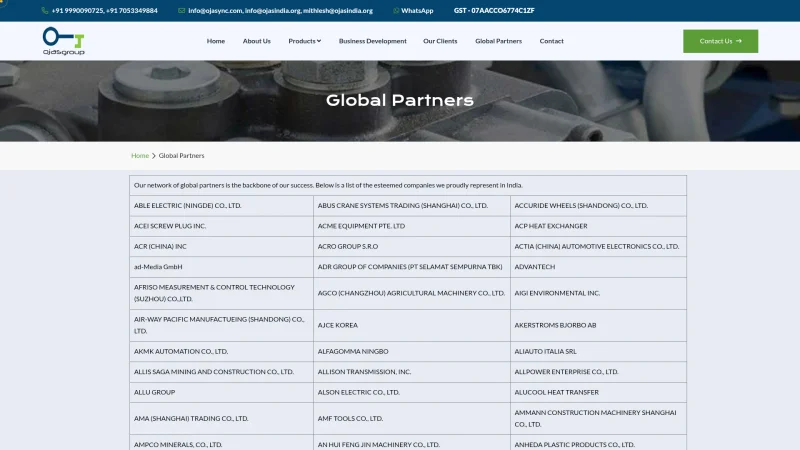Click info@ojasindia.org email address
The image size is (800, 450).
click(273, 11)
